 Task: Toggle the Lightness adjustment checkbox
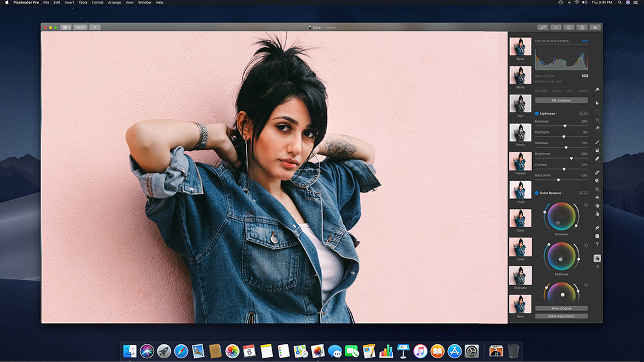click(537, 113)
